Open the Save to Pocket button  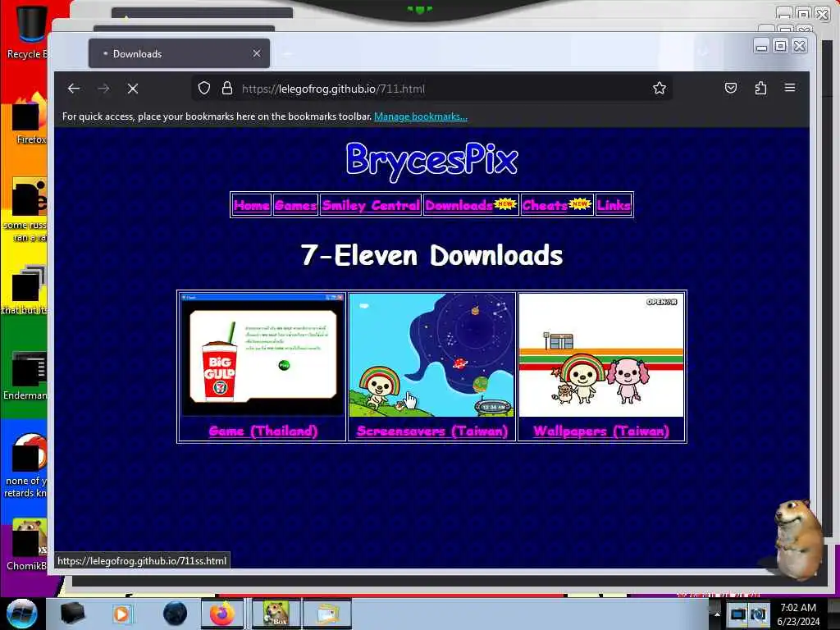(x=731, y=88)
